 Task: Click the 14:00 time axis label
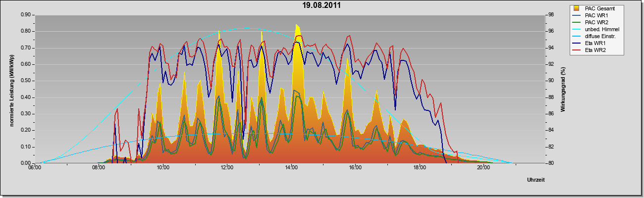click(x=291, y=168)
